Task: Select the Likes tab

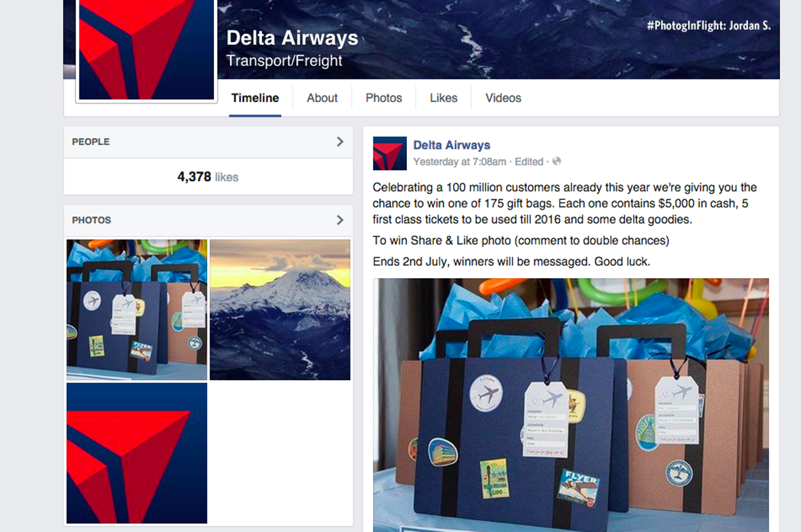Action: [443, 98]
